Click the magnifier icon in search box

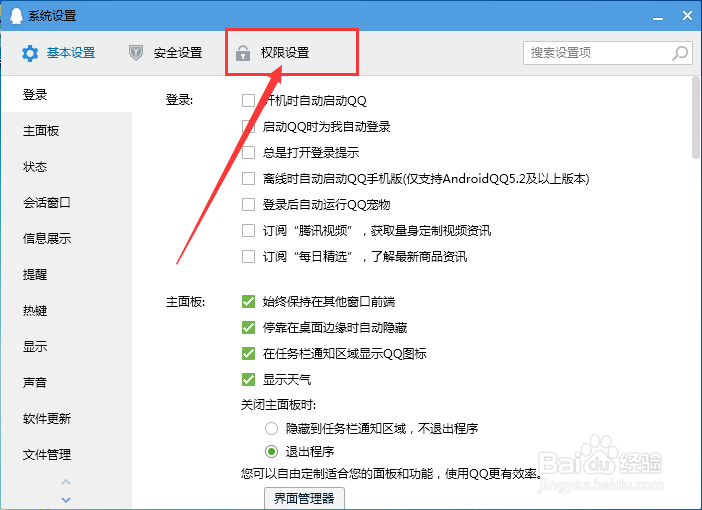coord(680,53)
